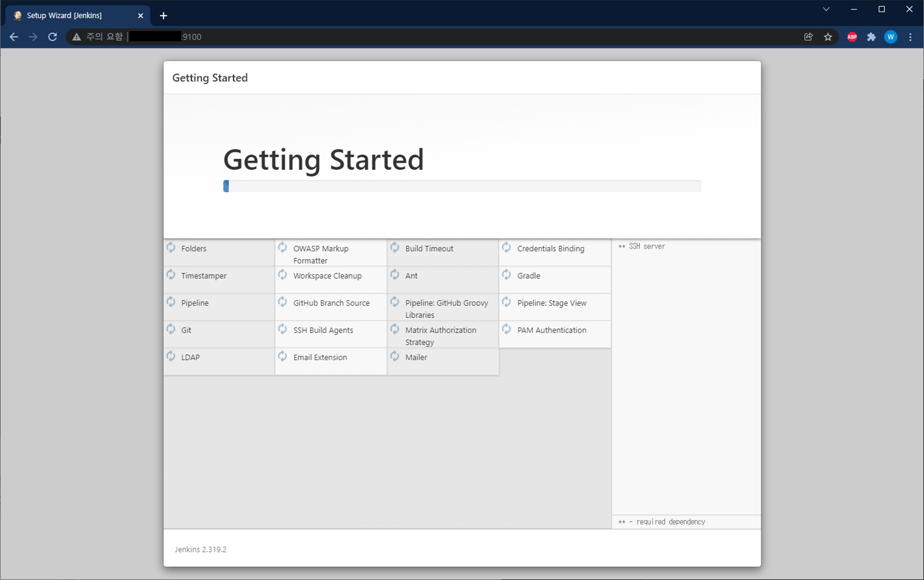Screen dimensions: 924x580
Task: Click the Credentials Binding plugin label
Action: click(x=551, y=248)
